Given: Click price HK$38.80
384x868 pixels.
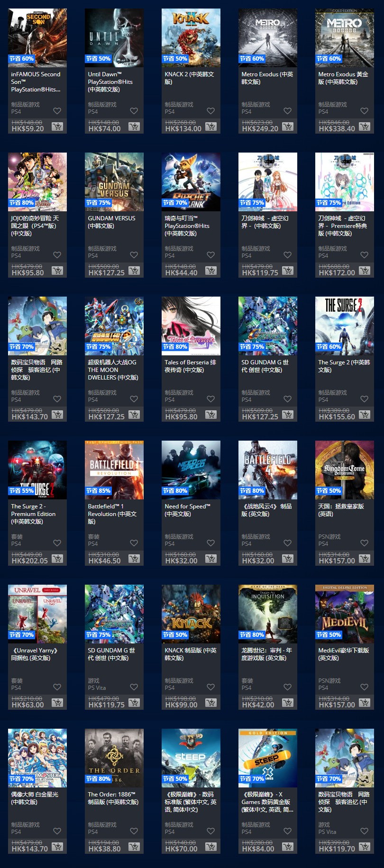Looking at the screenshot, I should click(x=104, y=849).
